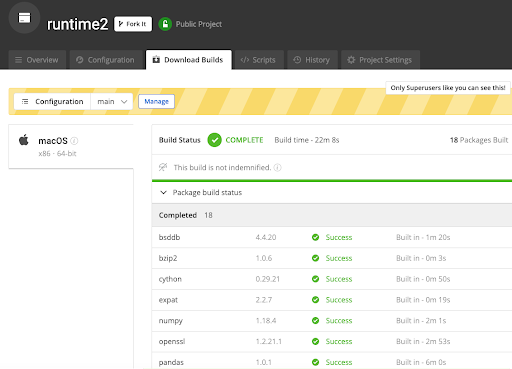Switch to the Overview tab
This screenshot has width=512, height=369.
[37, 60]
